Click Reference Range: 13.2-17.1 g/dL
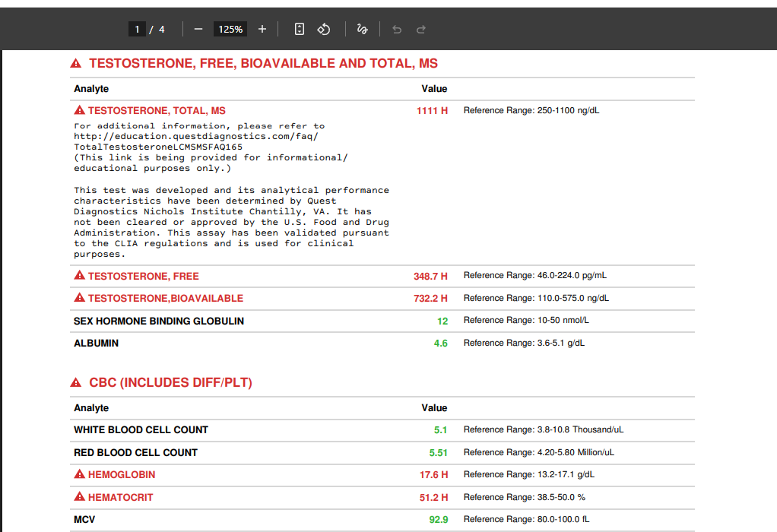This screenshot has width=777, height=532. click(528, 474)
